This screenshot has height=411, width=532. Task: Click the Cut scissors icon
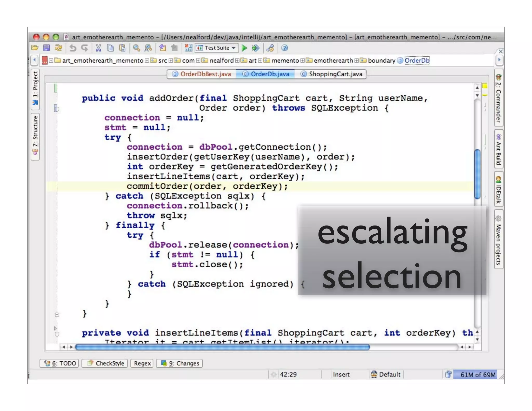click(x=98, y=48)
